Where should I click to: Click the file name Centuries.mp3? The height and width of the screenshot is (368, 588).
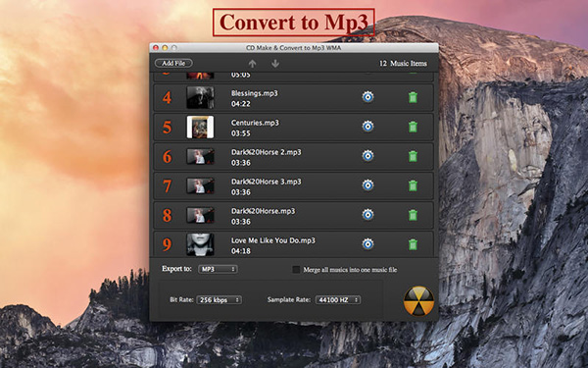(255, 123)
